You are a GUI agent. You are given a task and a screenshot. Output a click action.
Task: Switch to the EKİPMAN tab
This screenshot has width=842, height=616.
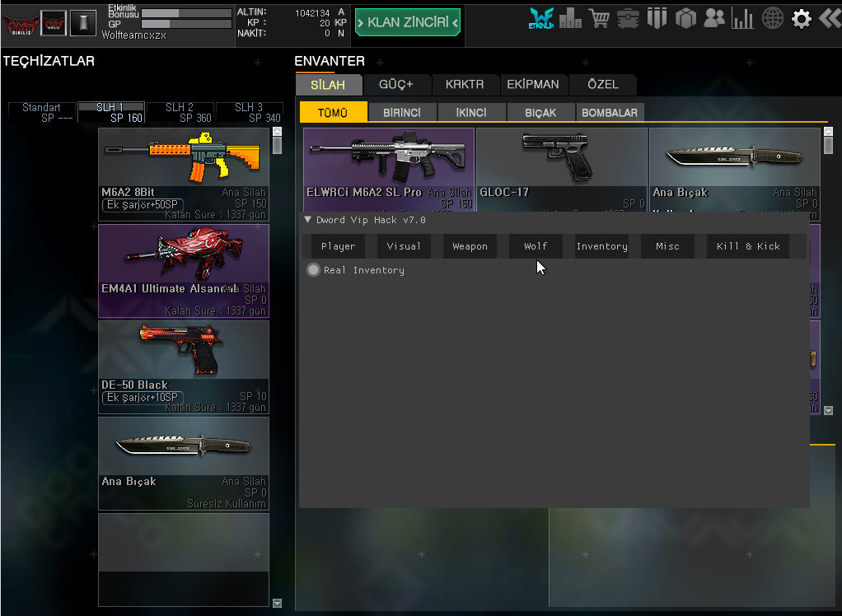533,85
